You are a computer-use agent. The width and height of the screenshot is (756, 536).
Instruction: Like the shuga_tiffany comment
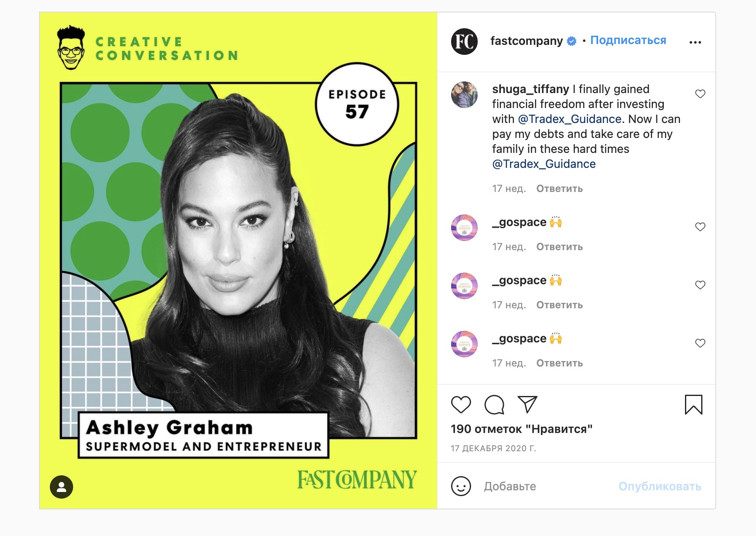(x=700, y=94)
